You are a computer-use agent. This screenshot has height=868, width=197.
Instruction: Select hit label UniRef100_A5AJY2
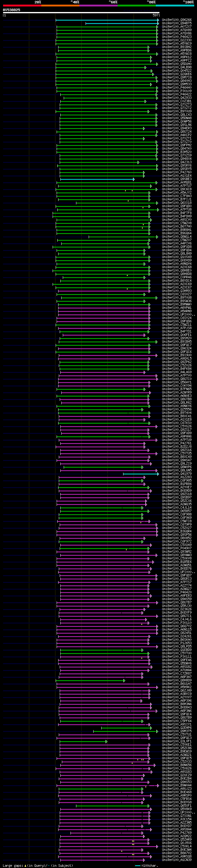click(177, 193)
